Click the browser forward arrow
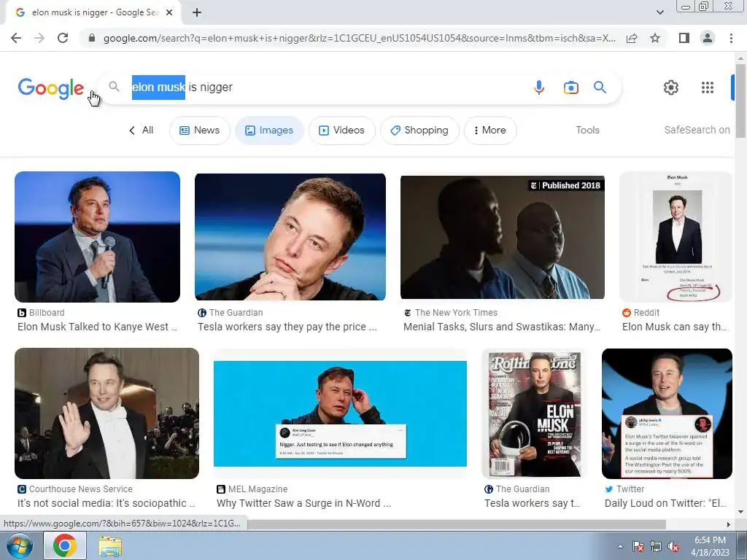Viewport: 747px width, 560px height. tap(39, 38)
